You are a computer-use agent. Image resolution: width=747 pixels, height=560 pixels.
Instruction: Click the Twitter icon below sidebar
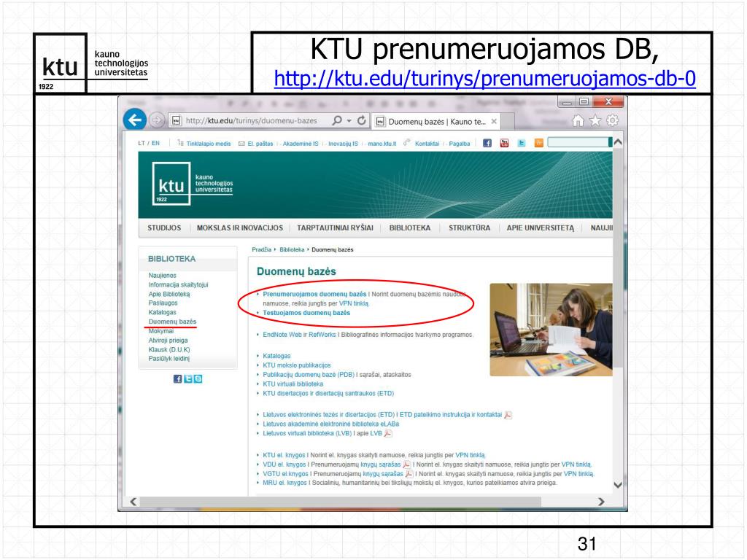(187, 379)
